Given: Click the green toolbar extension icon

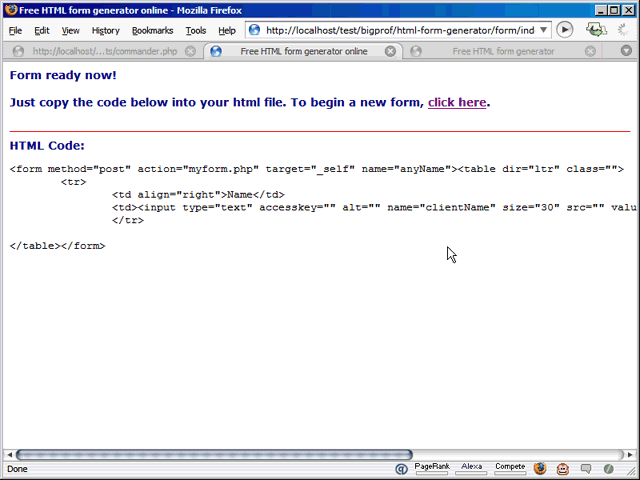Looking at the screenshot, I should coord(596,30).
